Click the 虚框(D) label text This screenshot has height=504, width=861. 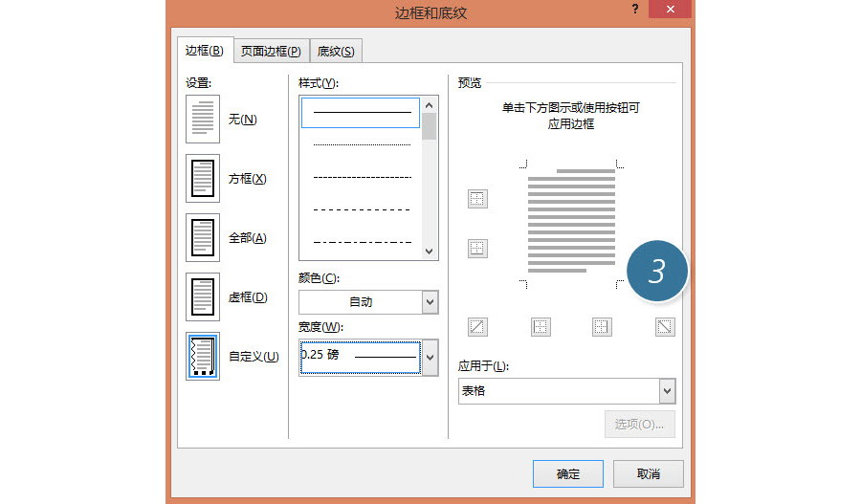(x=248, y=297)
